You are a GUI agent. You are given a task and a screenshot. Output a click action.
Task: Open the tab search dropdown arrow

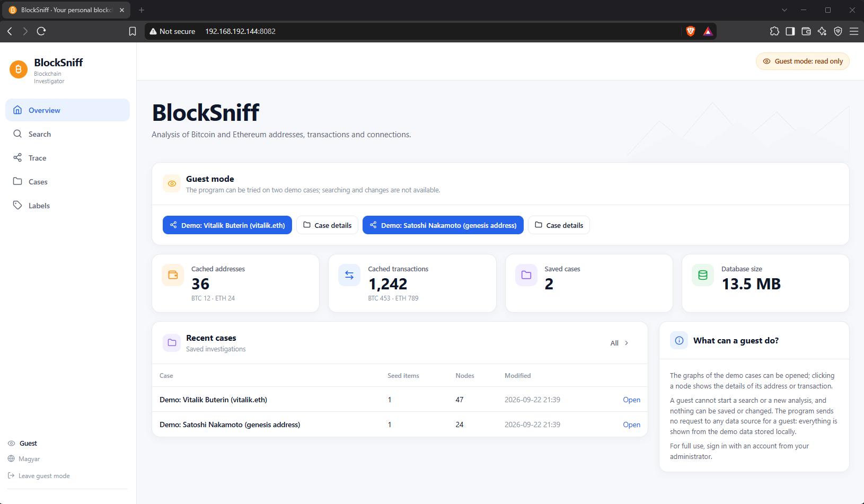(x=784, y=10)
